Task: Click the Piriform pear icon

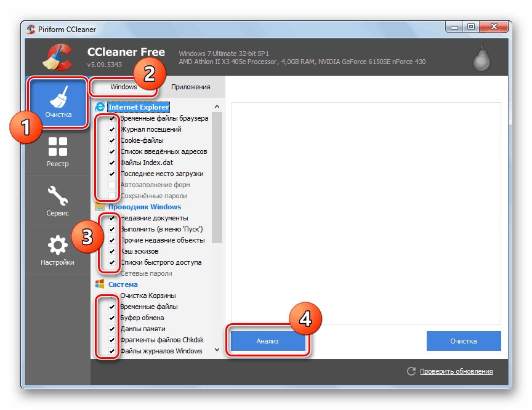Action: click(x=482, y=58)
